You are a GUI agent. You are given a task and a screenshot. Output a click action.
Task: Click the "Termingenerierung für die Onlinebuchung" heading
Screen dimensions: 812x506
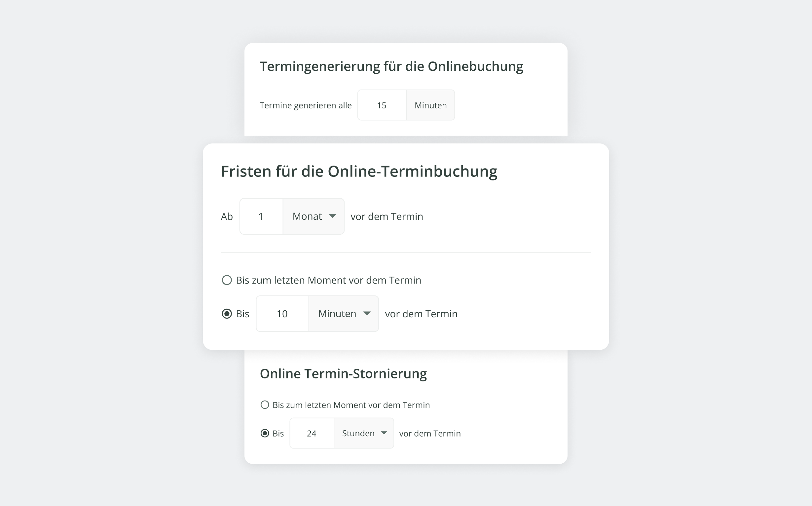[391, 66]
